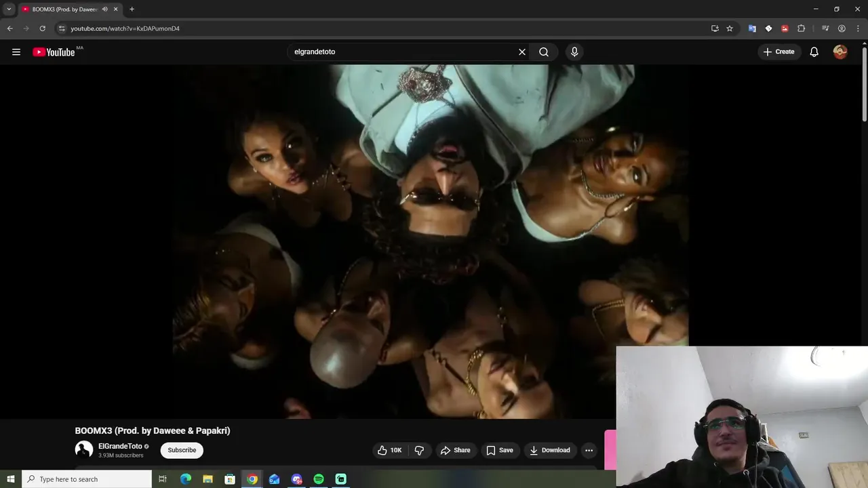868x488 pixels.
Task: Open the Google Translate extension
Action: [x=752, y=28]
